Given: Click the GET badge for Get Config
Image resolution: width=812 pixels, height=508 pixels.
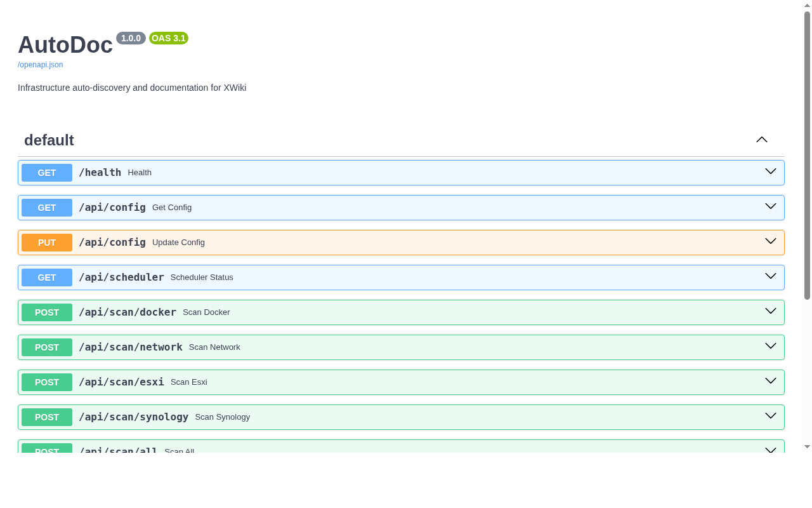Looking at the screenshot, I should click(47, 208).
